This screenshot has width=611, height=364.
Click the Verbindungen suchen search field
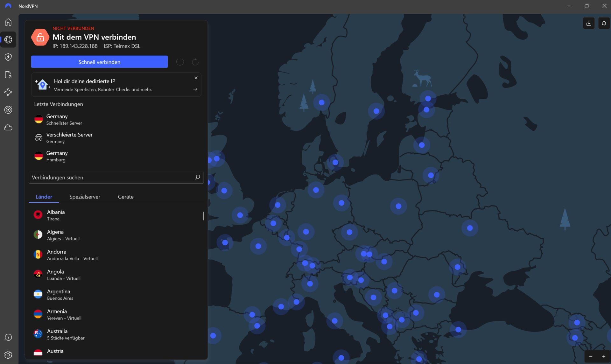point(116,177)
